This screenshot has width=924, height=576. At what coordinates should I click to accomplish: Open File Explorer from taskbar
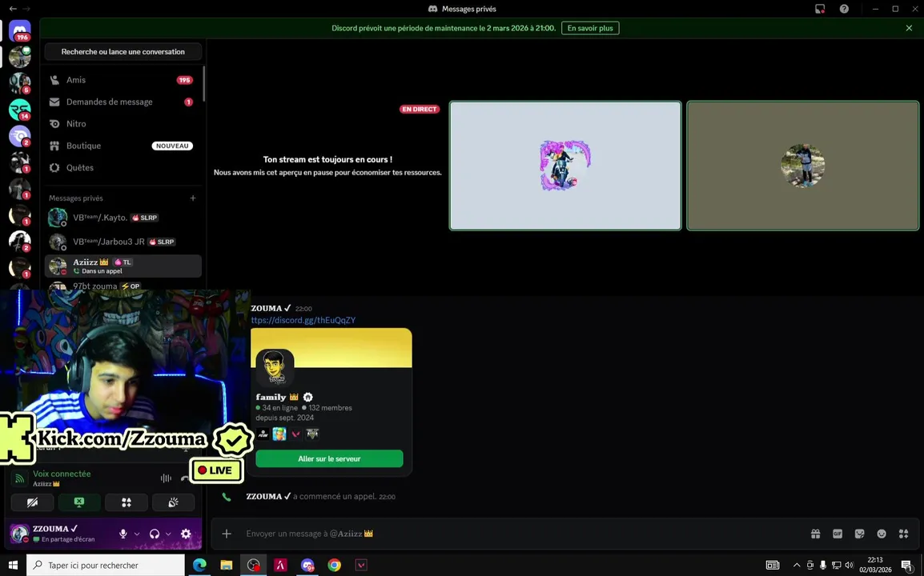coord(227,565)
